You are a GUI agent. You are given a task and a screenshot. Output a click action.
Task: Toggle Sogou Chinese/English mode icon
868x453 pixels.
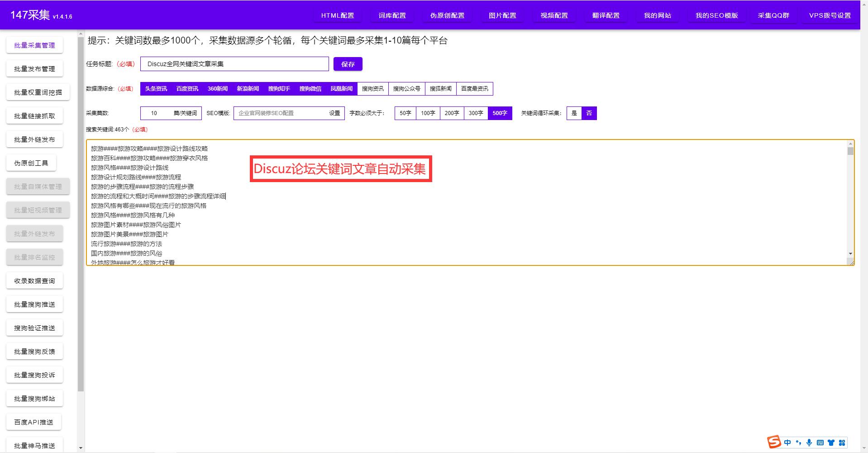click(787, 443)
